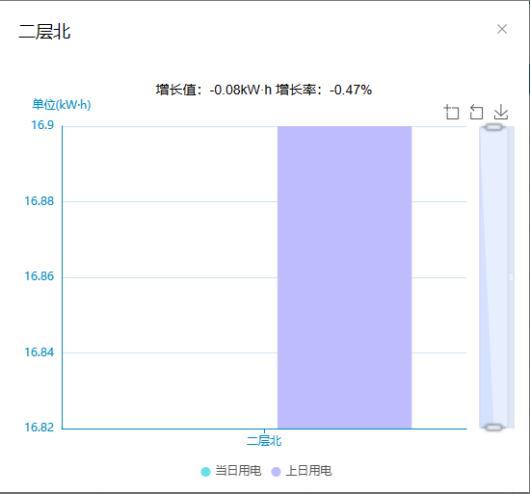Close the 二层北 dialog
531x495 pixels.
[x=502, y=29]
